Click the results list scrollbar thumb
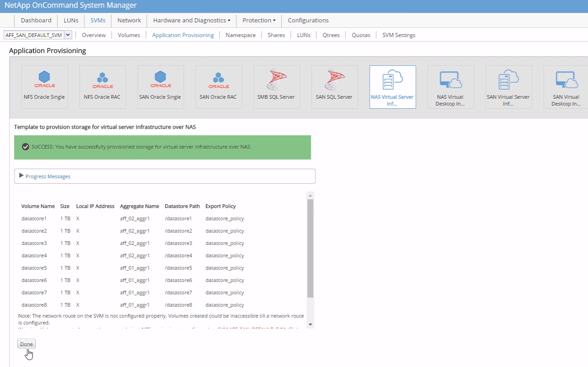 pyautogui.click(x=310, y=248)
